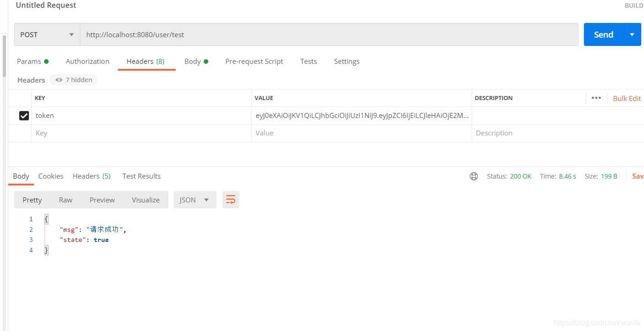
Task: View the Test Results tab
Action: [141, 176]
